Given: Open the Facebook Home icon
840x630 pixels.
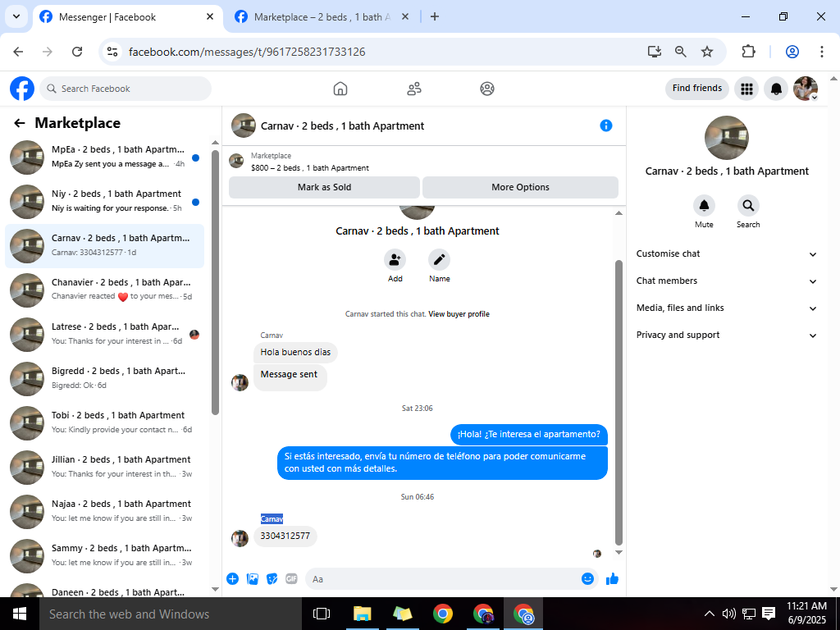Looking at the screenshot, I should pyautogui.click(x=340, y=89).
